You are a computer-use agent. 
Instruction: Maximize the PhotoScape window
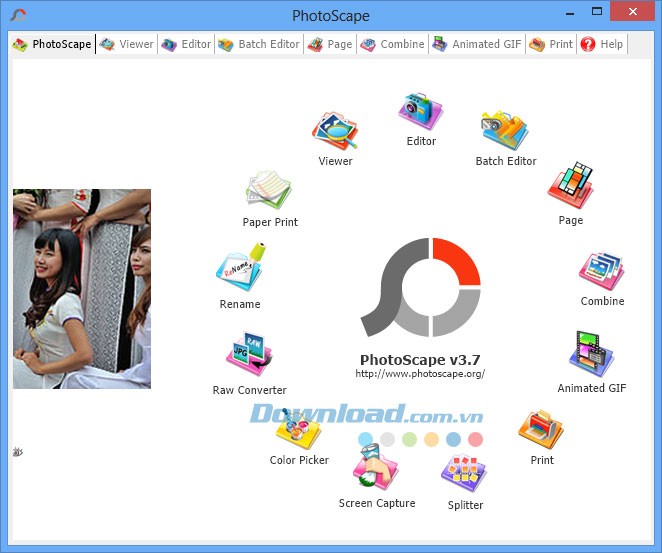[597, 12]
